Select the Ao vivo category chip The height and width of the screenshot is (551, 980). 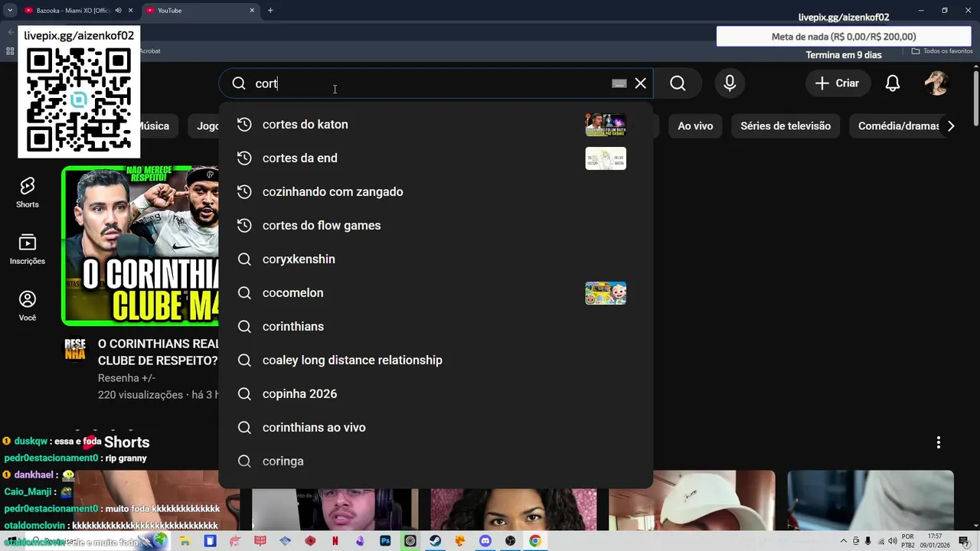pyautogui.click(x=695, y=126)
